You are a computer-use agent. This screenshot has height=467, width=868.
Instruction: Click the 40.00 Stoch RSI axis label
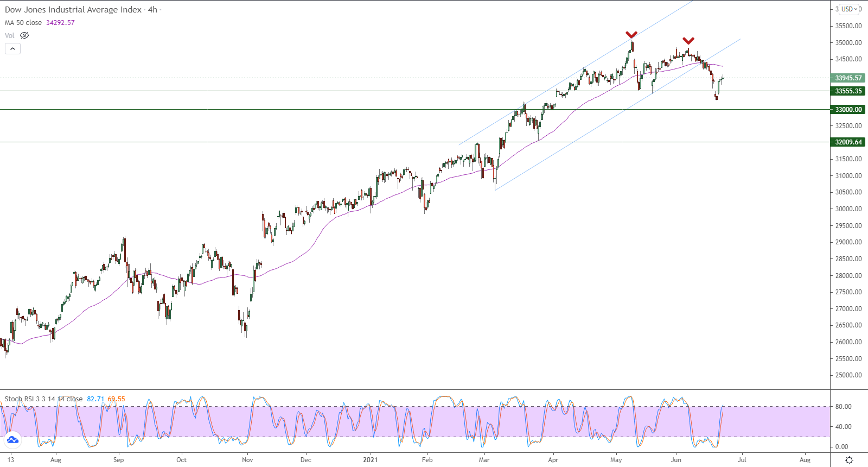pyautogui.click(x=843, y=427)
